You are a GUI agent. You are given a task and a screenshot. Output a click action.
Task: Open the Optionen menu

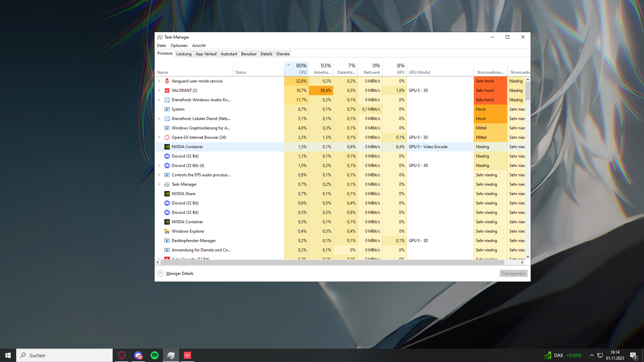click(179, 46)
